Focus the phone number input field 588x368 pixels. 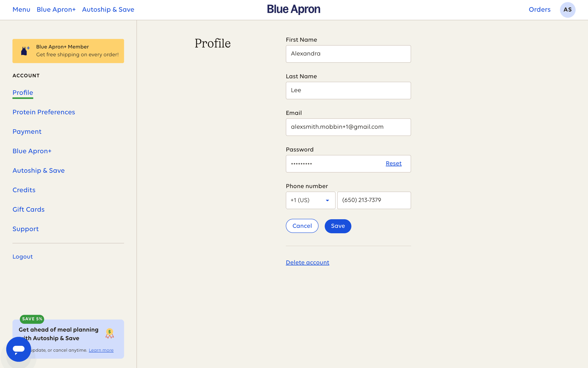[x=374, y=200]
